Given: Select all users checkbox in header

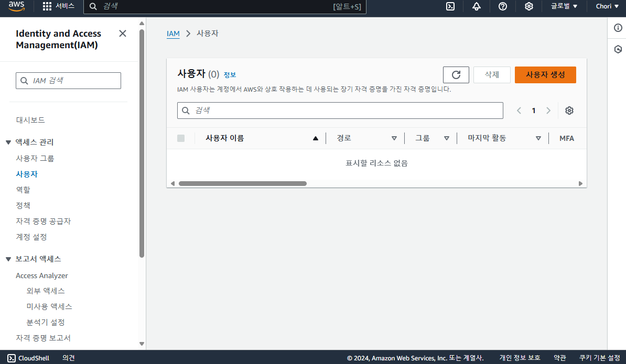Looking at the screenshot, I should (181, 138).
